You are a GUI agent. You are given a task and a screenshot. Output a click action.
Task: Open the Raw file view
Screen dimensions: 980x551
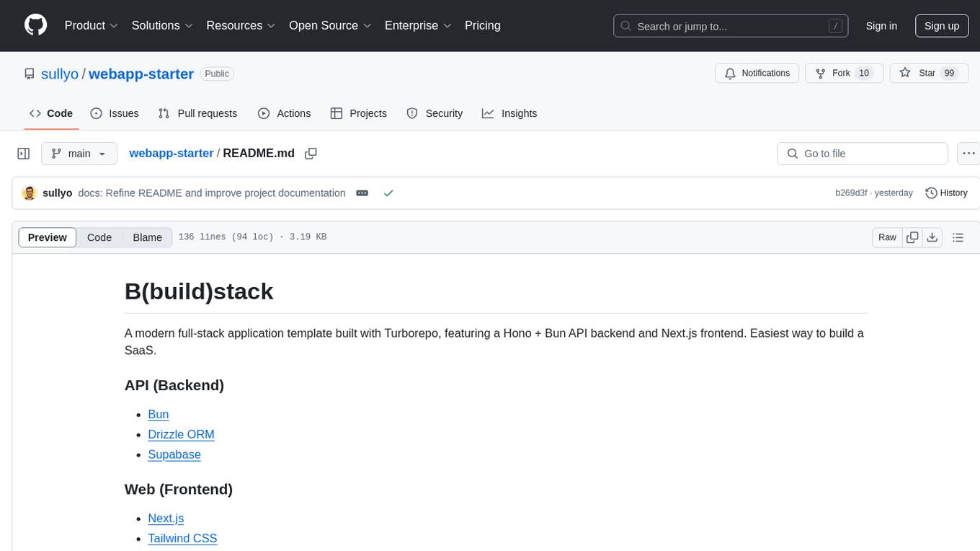click(x=887, y=237)
